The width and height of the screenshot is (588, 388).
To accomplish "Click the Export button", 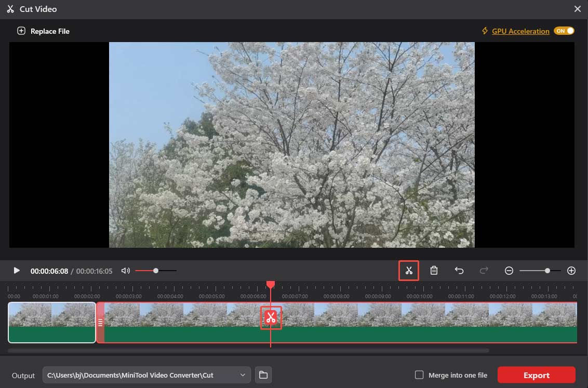I will pos(536,375).
